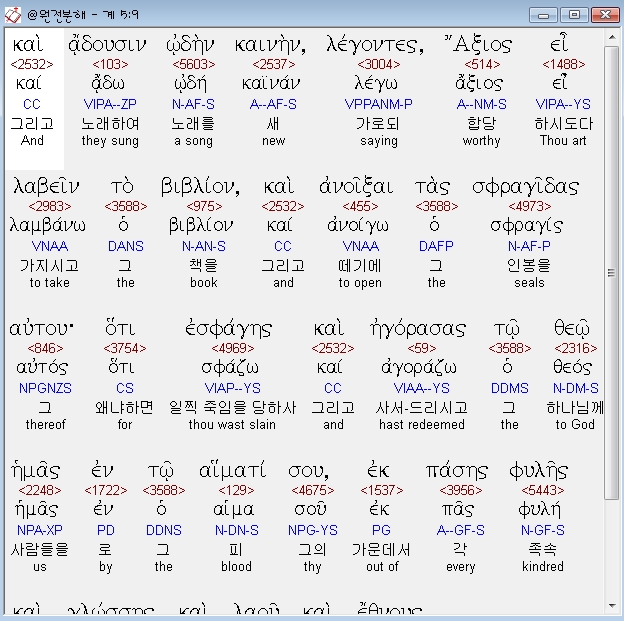Click the vertical scrollbar up arrow
The width and height of the screenshot is (624, 621).
(612, 37)
